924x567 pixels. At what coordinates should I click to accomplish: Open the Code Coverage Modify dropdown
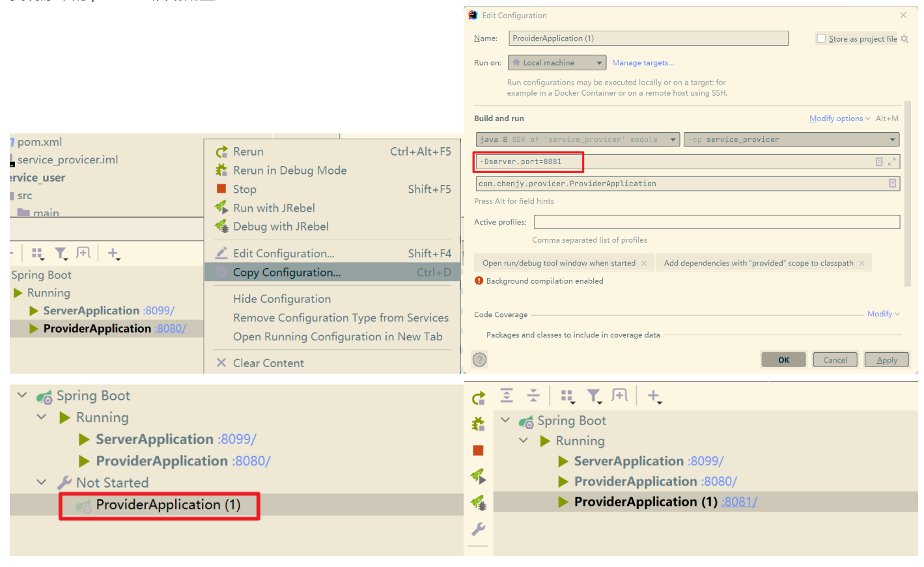point(883,314)
